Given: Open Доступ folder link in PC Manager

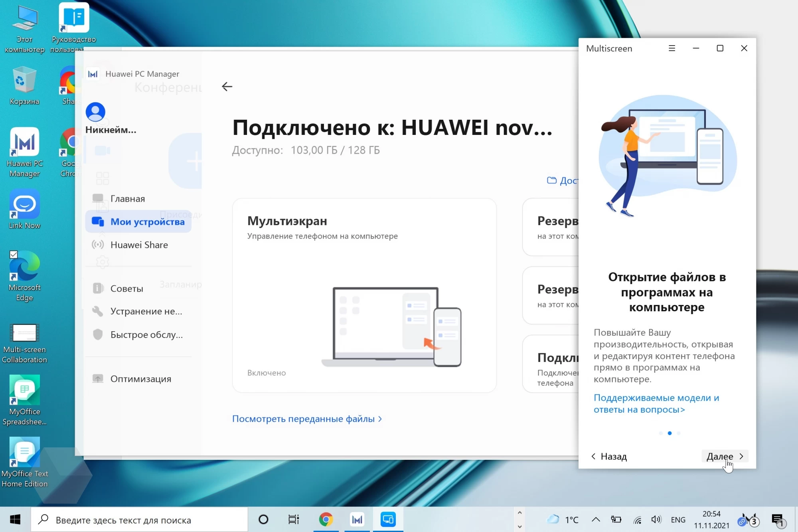Looking at the screenshot, I should pyautogui.click(x=563, y=180).
